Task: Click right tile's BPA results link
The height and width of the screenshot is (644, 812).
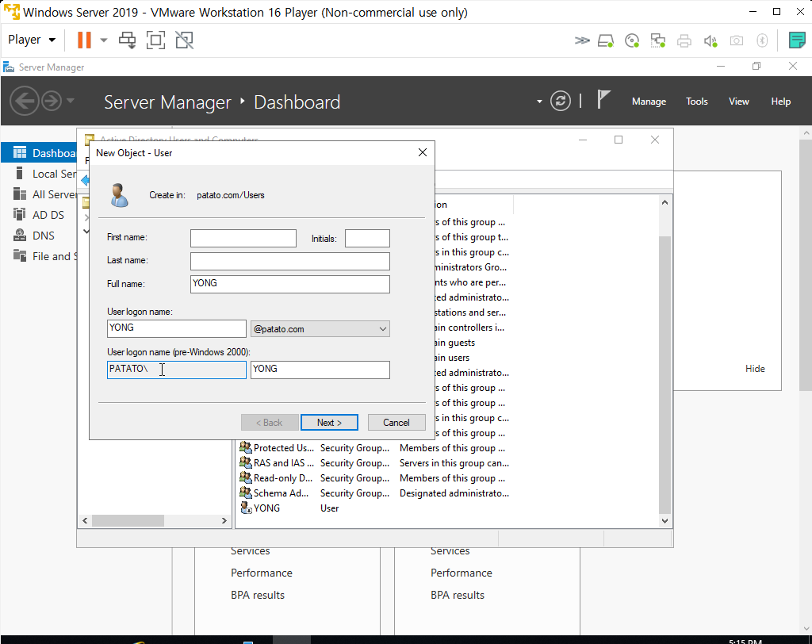Action: 458,595
